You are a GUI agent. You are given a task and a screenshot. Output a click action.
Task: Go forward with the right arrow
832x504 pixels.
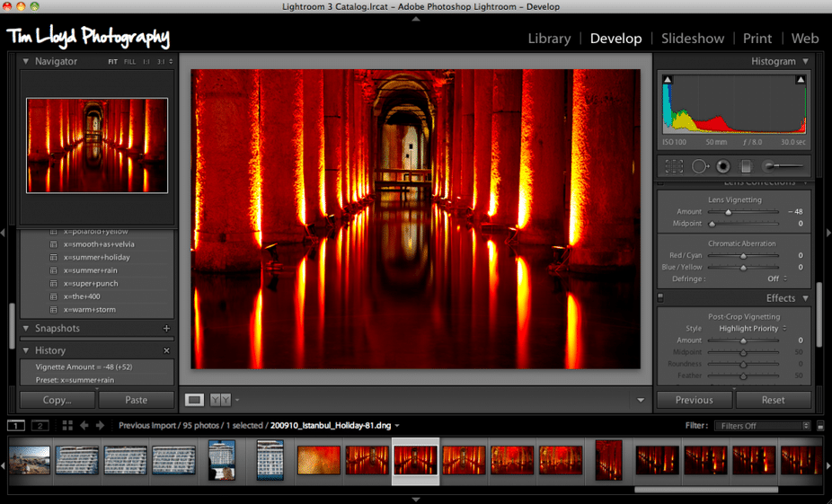[x=100, y=426]
